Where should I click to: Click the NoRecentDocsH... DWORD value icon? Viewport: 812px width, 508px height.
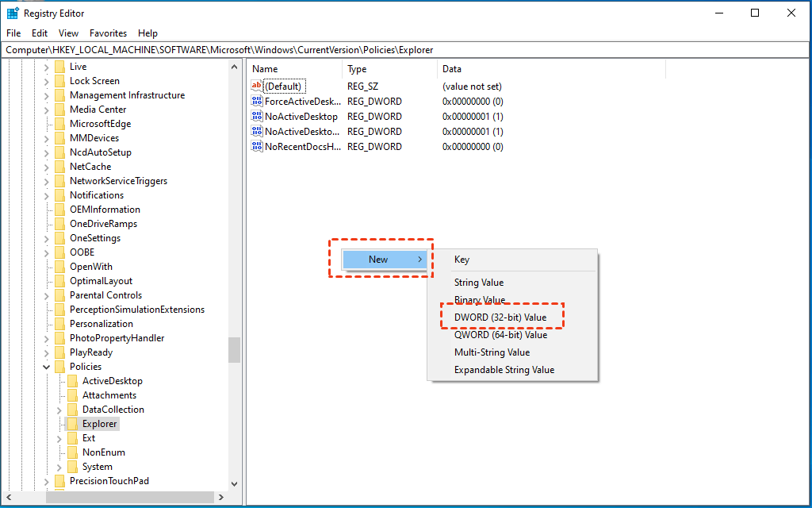pos(257,146)
